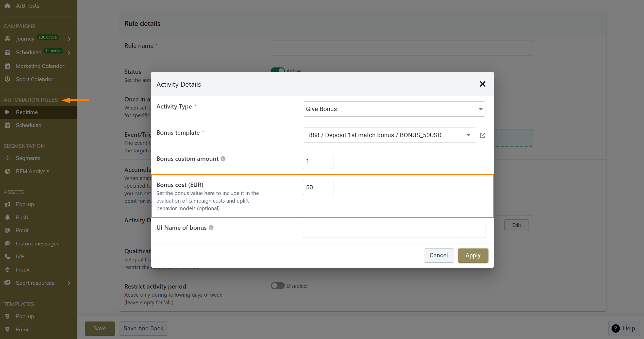The height and width of the screenshot is (339, 644).
Task: Expand the Bonus template dropdown
Action: coord(389,135)
